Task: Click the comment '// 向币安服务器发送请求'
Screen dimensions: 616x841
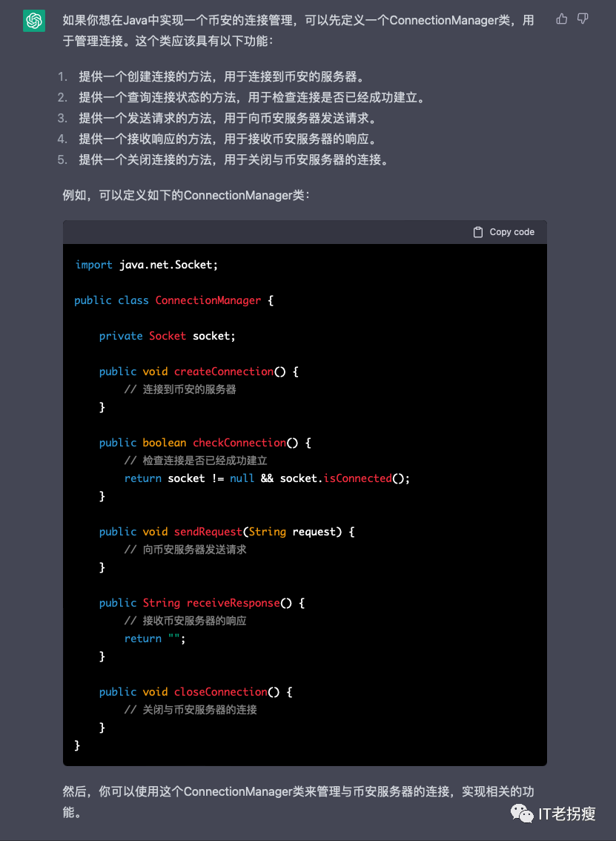Action: [x=185, y=550]
